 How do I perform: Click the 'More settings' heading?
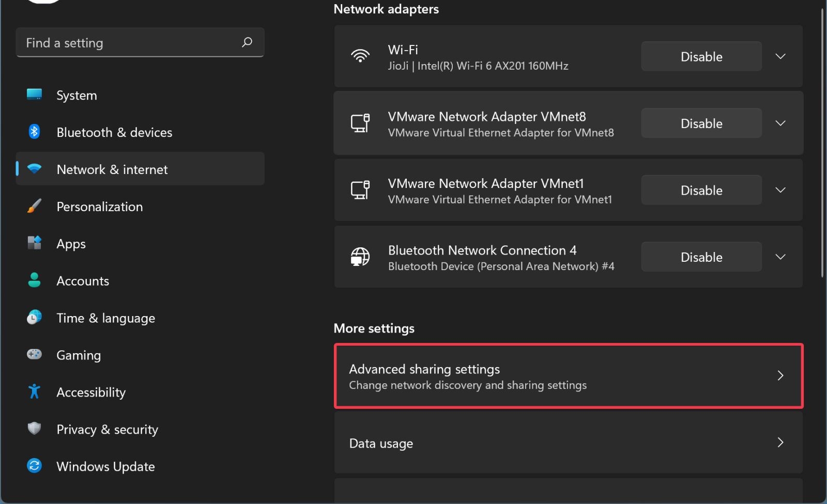374,328
